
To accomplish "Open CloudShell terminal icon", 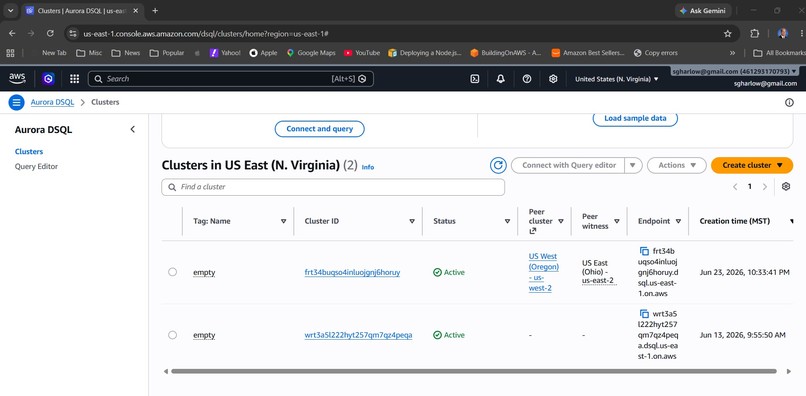I will click(475, 79).
